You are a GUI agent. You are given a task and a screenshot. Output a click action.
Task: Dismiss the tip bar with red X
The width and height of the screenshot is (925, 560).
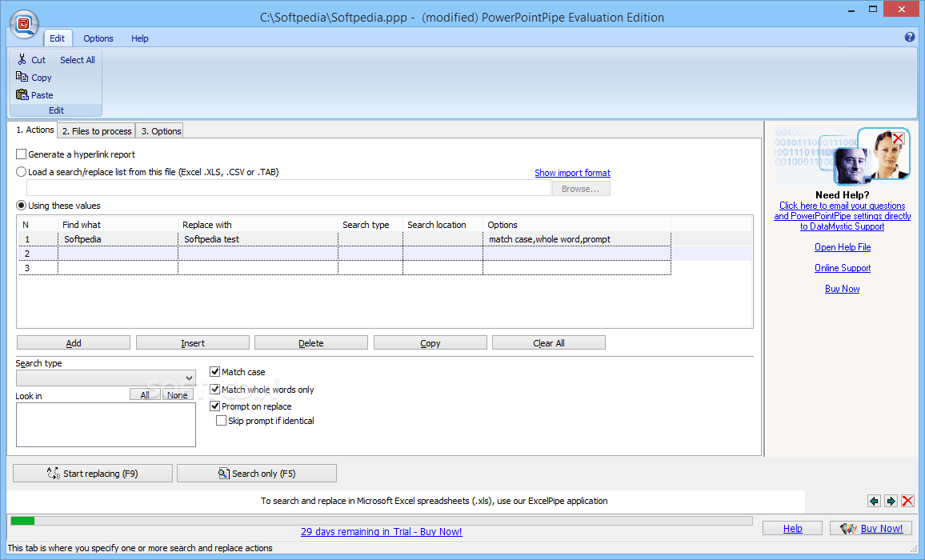point(908,501)
